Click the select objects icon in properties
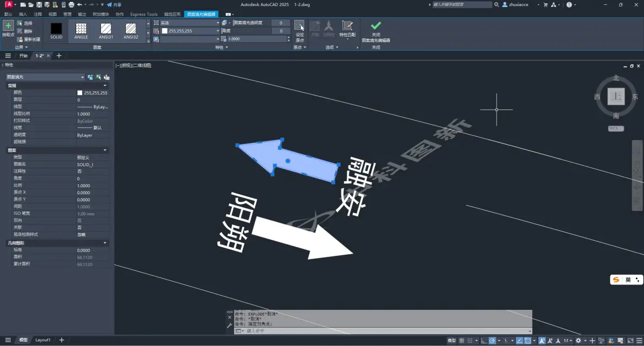The width and height of the screenshot is (644, 346). pyautogui.click(x=98, y=77)
